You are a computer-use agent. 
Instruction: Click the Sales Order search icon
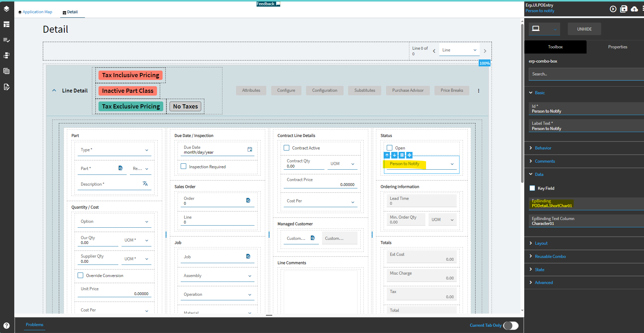248,201
